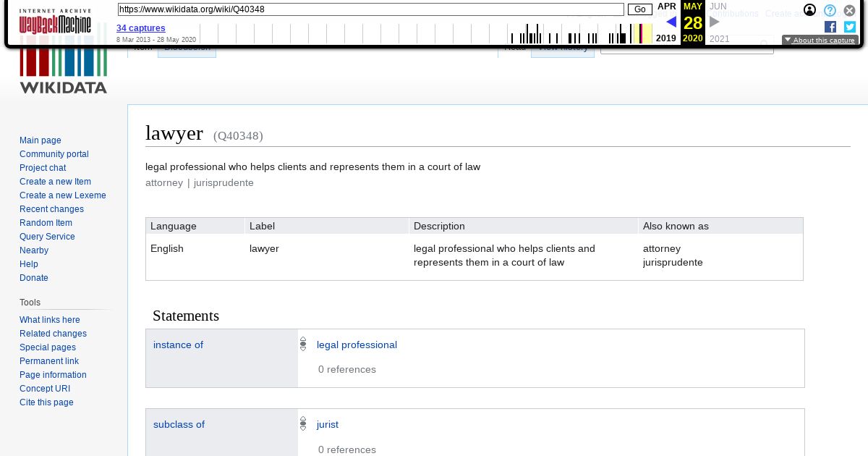Open Recent changes
Image resolution: width=868 pixels, height=456 pixels.
tap(51, 209)
